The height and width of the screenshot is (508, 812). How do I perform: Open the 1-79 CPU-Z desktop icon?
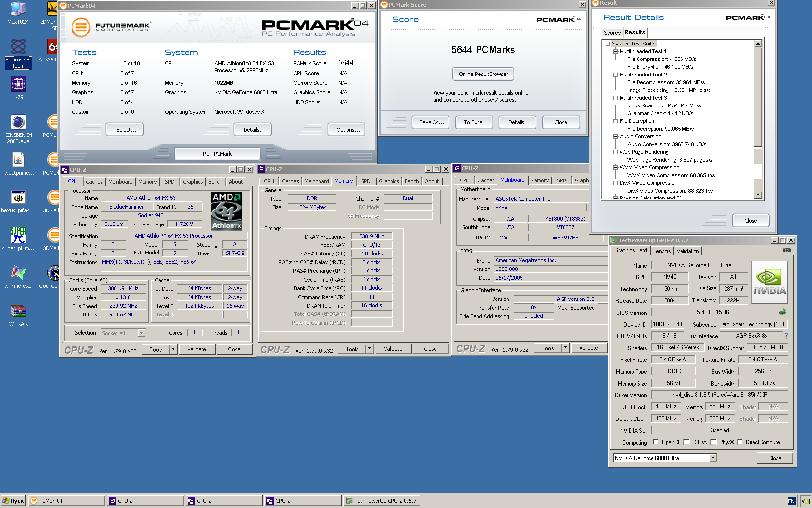18,89
